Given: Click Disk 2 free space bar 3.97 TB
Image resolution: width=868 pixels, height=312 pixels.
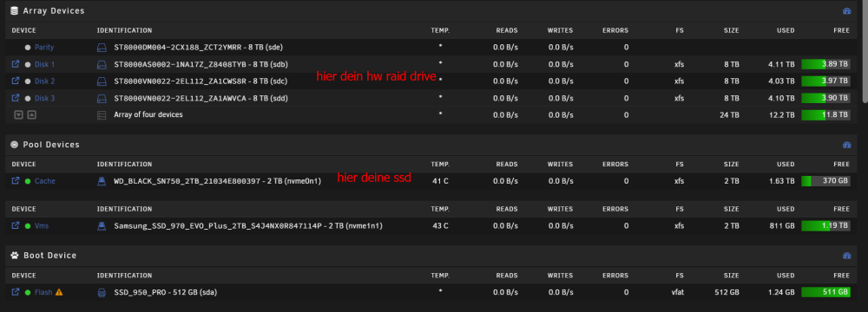Looking at the screenshot, I should (826, 81).
